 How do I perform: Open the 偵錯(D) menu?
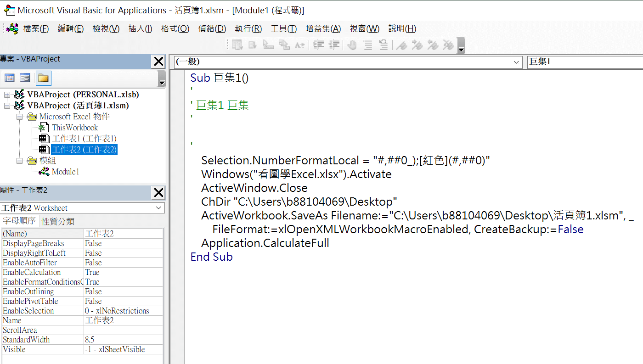[x=212, y=28]
